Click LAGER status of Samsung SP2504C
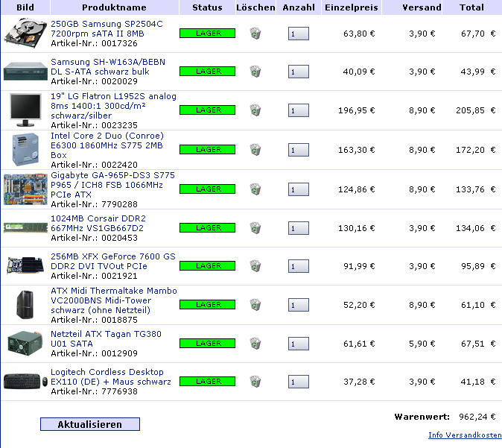Screen dimensions: 502x448 [208, 34]
